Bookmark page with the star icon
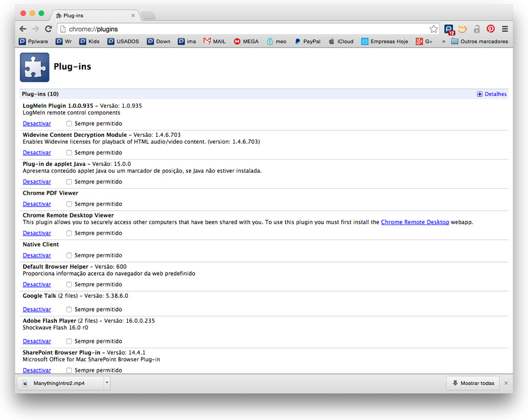The width and height of the screenshot is (528, 420). [x=433, y=29]
